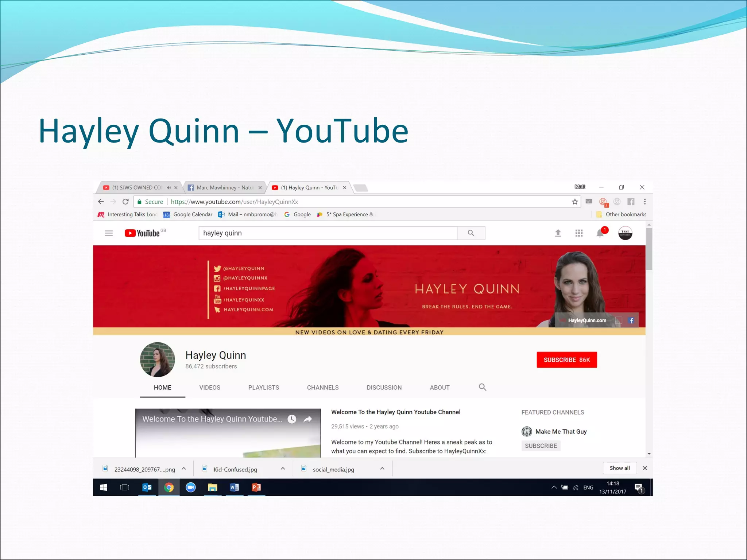Expand options for Kid-Confused.jpg download

(x=283, y=469)
